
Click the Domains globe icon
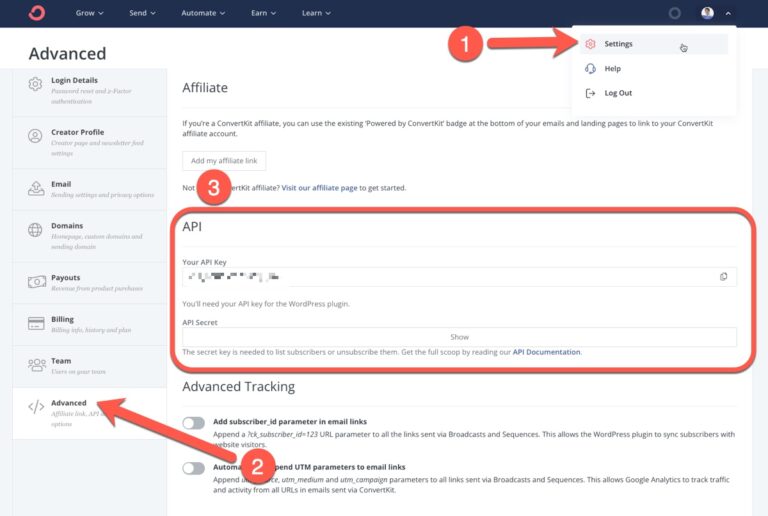point(35,230)
